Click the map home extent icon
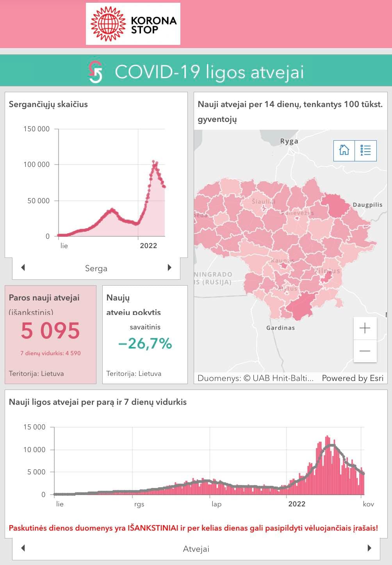Viewport: 392px width, 565px height. pyautogui.click(x=344, y=150)
